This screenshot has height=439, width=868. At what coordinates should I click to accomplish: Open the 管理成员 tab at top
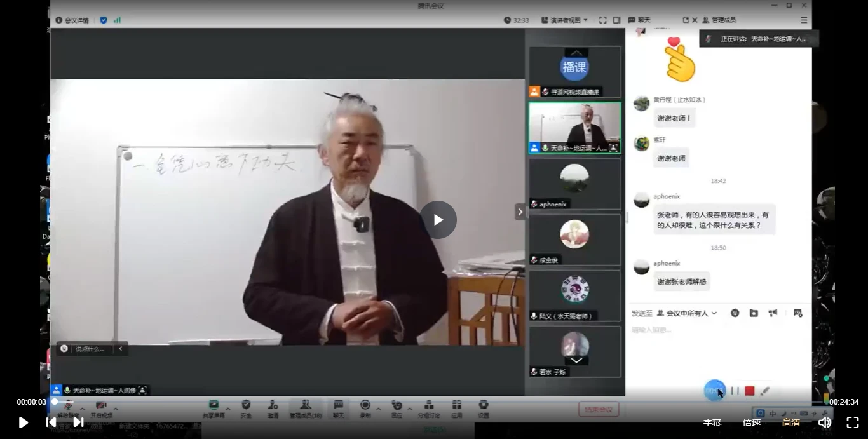tap(719, 20)
